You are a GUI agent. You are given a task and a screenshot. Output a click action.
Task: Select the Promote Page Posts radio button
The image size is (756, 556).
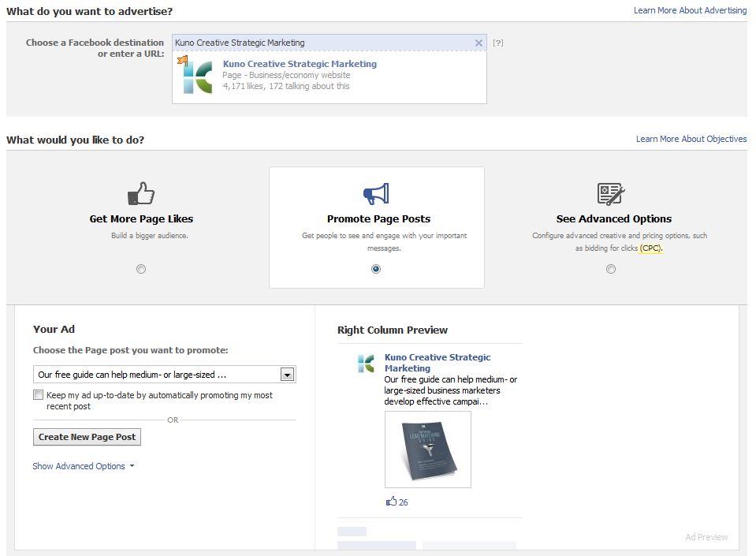[x=376, y=269]
